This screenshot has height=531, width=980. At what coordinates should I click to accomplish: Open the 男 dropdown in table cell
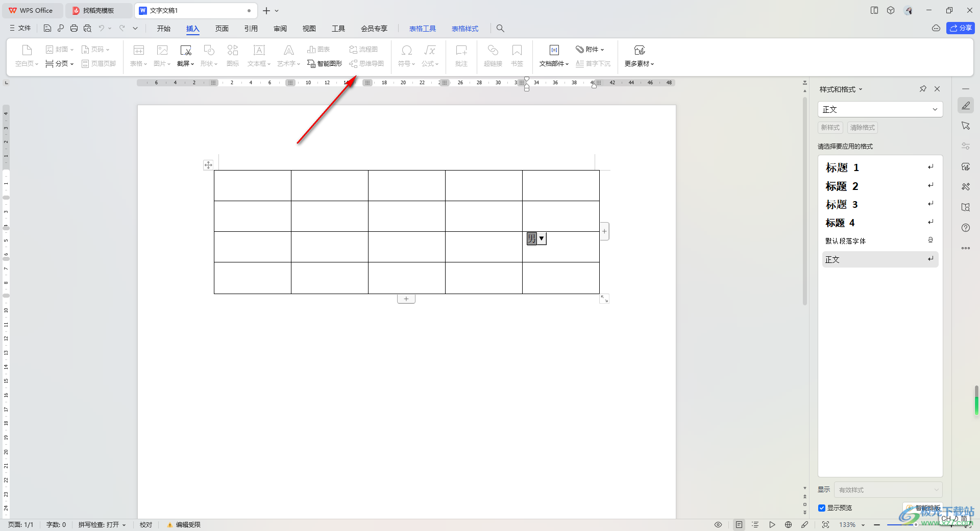pyautogui.click(x=542, y=238)
